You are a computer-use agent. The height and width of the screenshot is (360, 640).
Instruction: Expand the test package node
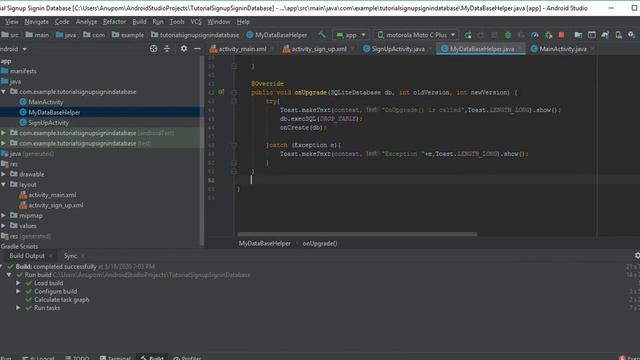tap(4, 143)
